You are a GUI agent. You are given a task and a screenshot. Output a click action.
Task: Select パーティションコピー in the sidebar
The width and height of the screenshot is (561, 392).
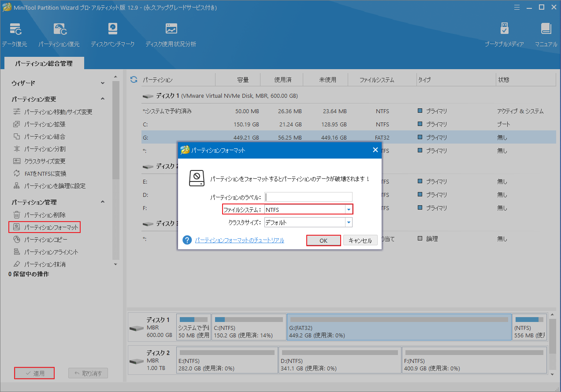coord(41,240)
